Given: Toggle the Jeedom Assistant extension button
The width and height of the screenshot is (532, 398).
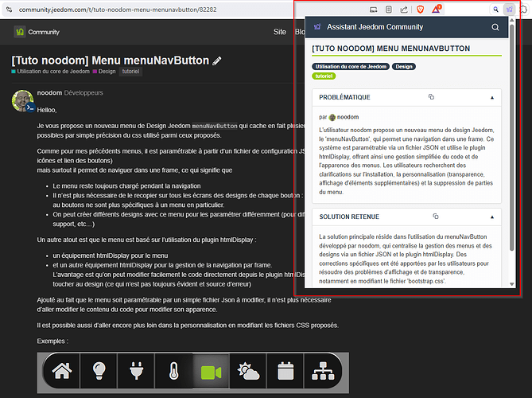Looking at the screenshot, I should click(x=509, y=10).
